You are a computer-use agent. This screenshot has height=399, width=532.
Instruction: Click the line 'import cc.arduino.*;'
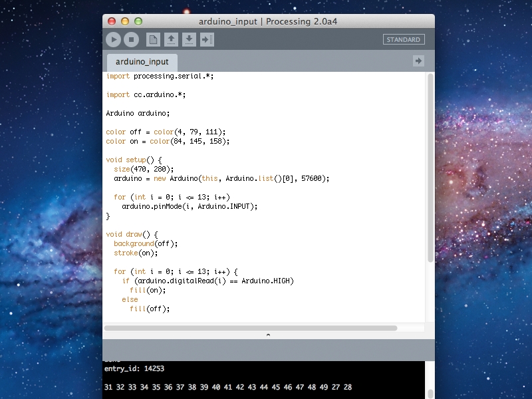146,95
